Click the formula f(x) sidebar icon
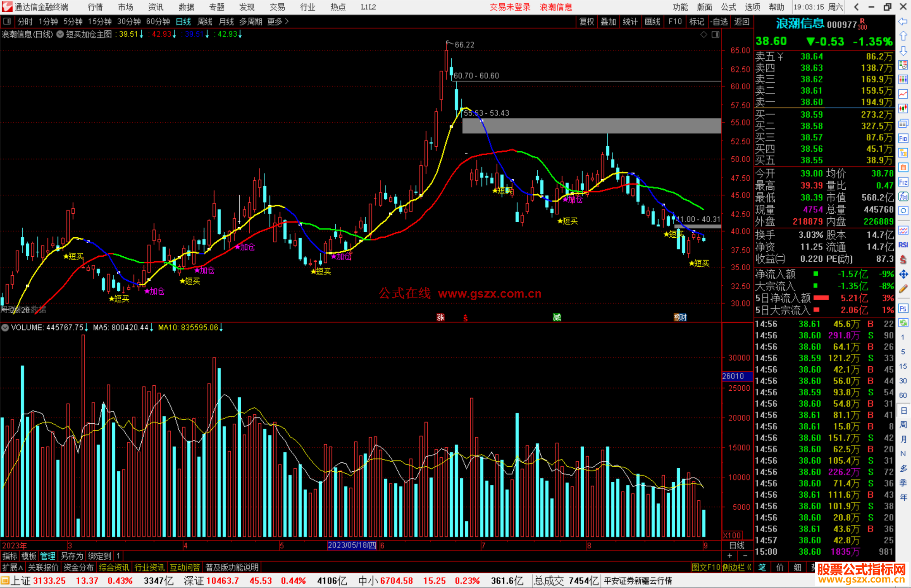911x588 pixels. (903, 196)
